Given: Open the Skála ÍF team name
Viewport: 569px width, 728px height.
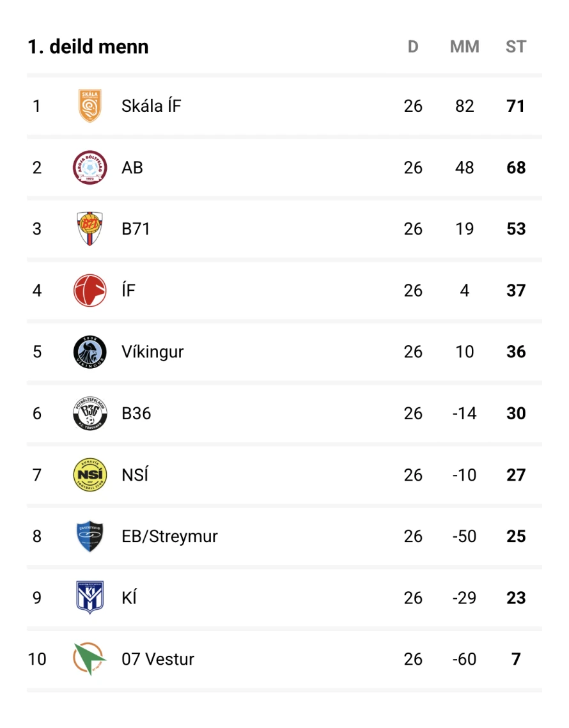Looking at the screenshot, I should pyautogui.click(x=152, y=106).
